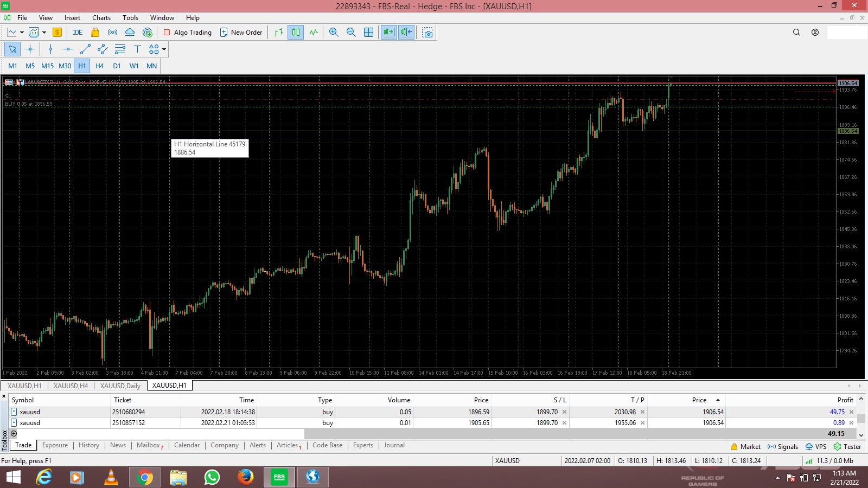Screen dimensions: 868x488
Task: Sort positions by Price column arrow
Action: click(x=718, y=400)
